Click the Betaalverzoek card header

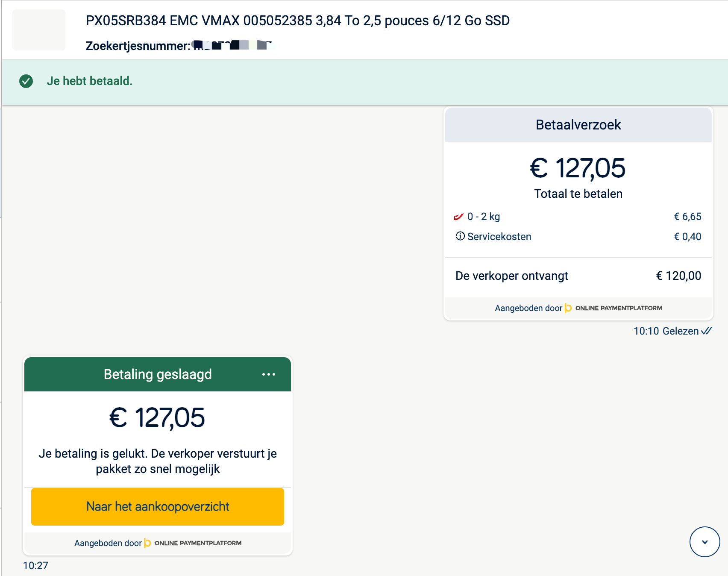tap(578, 125)
